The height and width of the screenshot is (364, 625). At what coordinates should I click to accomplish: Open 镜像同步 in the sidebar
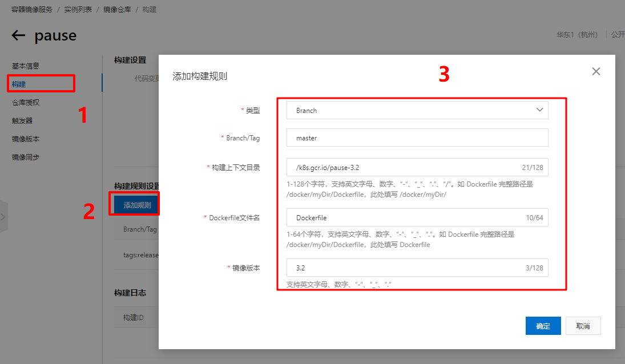[x=26, y=157]
